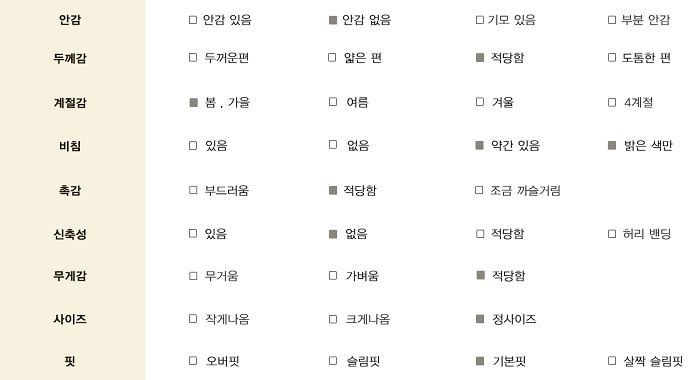Check the 살짝 슬림핏 checkbox
Image resolution: width=700 pixels, height=380 pixels.
click(612, 360)
